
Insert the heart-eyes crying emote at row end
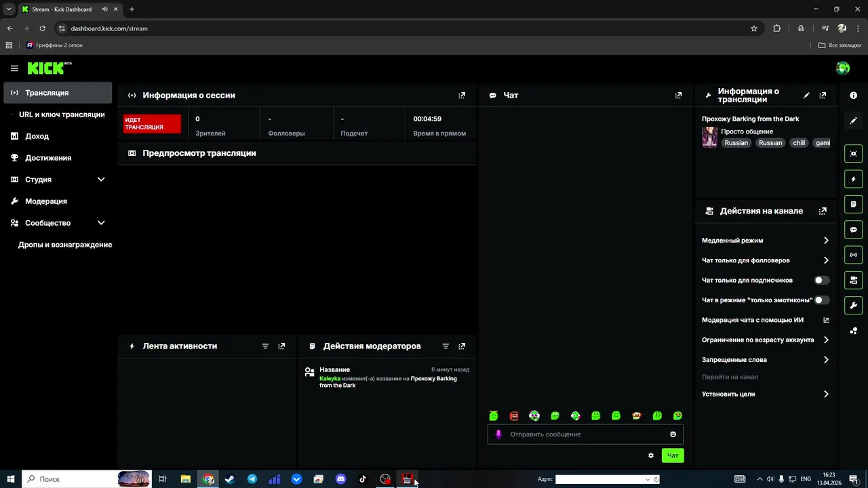point(677,416)
